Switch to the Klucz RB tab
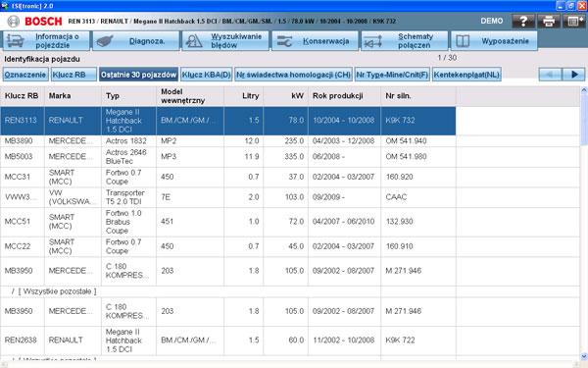The width and height of the screenshot is (588, 368). 73,75
